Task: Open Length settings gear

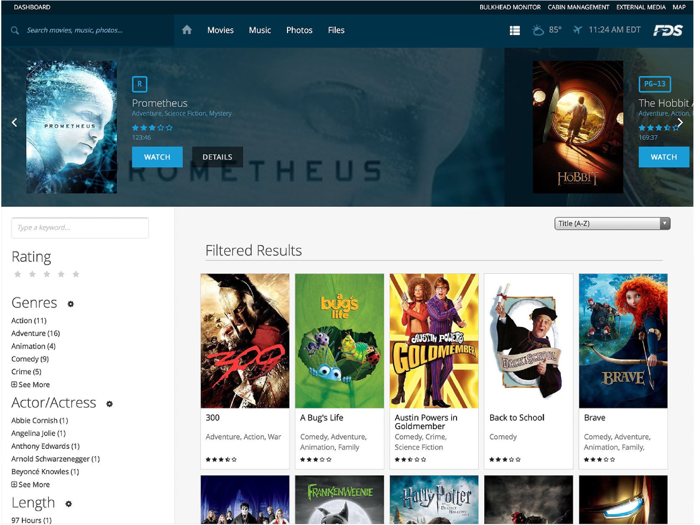Action: click(68, 504)
